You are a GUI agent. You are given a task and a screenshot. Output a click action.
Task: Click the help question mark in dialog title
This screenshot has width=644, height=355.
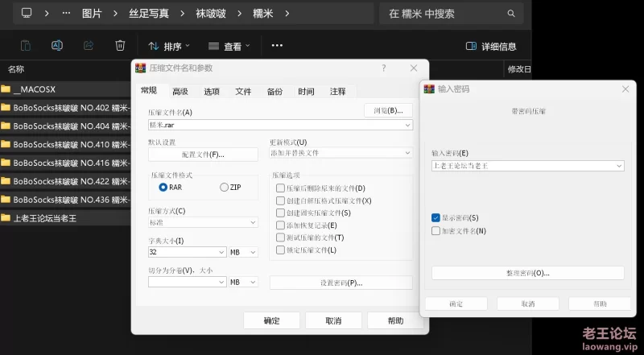point(384,68)
